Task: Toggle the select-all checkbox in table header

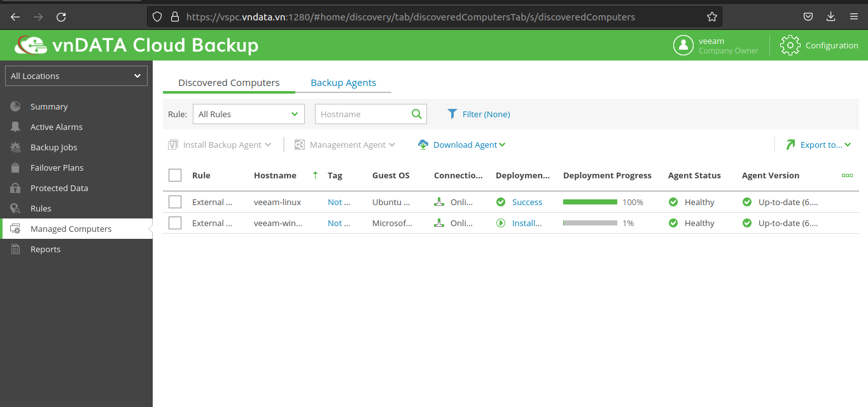Action: [x=175, y=175]
